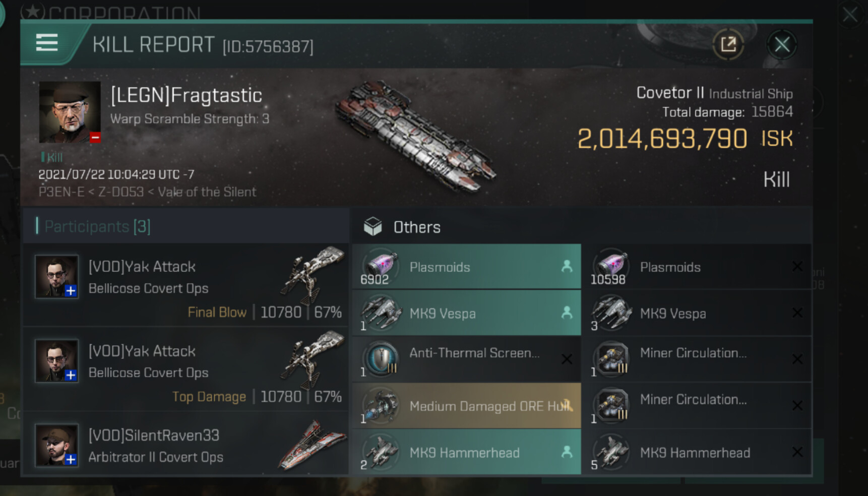This screenshot has width=868, height=496.
Task: Click the Covetor II ship image
Action: coord(416,136)
